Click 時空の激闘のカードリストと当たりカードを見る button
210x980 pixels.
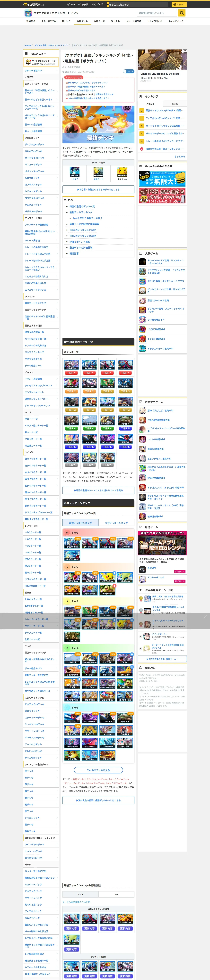pyautogui.click(x=98, y=490)
